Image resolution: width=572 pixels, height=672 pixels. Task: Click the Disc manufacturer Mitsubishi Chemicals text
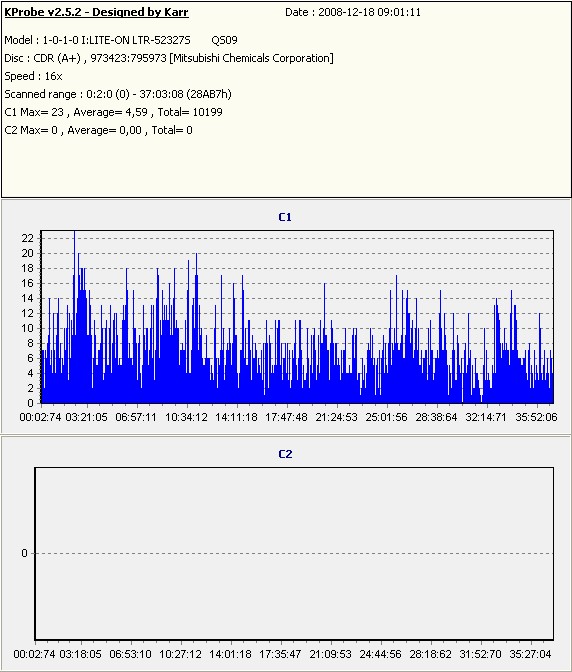click(x=252, y=58)
